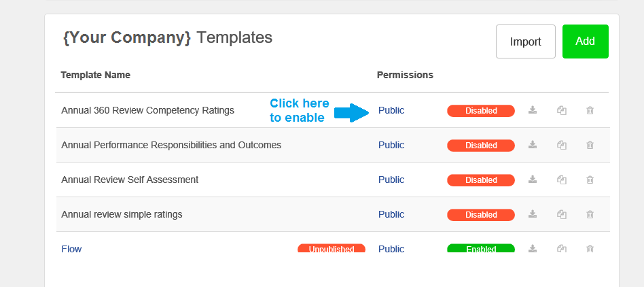Change Public permission for Annual Review Self Assessment

[x=391, y=180]
